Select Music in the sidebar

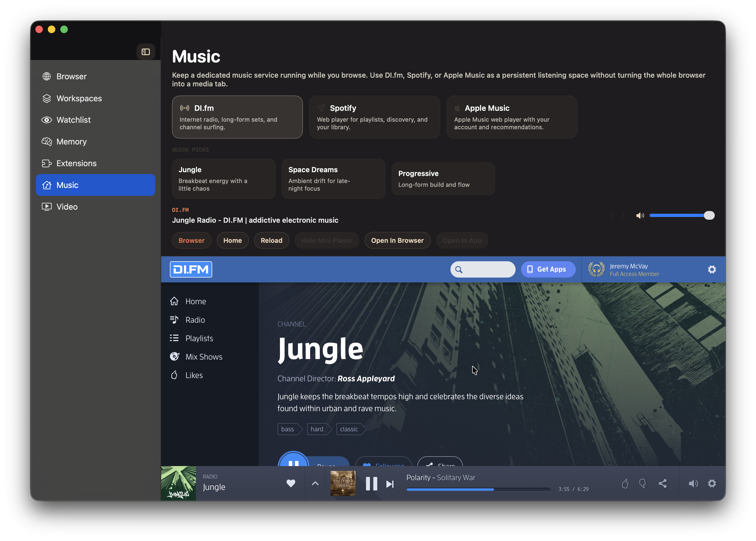95,185
